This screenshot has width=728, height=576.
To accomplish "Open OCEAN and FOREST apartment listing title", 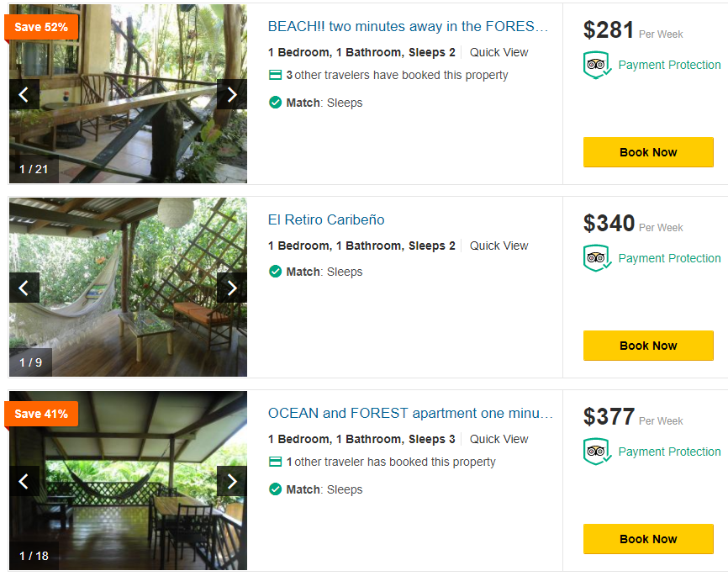I will (x=410, y=414).
